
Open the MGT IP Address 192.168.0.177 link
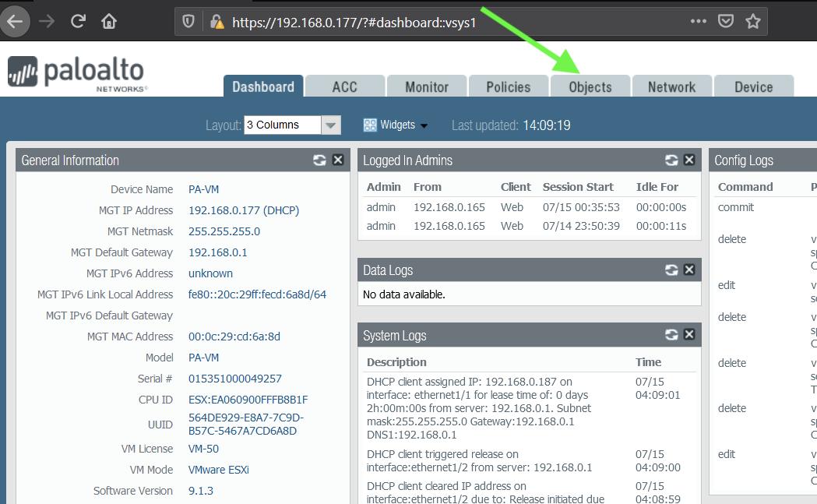coord(219,210)
